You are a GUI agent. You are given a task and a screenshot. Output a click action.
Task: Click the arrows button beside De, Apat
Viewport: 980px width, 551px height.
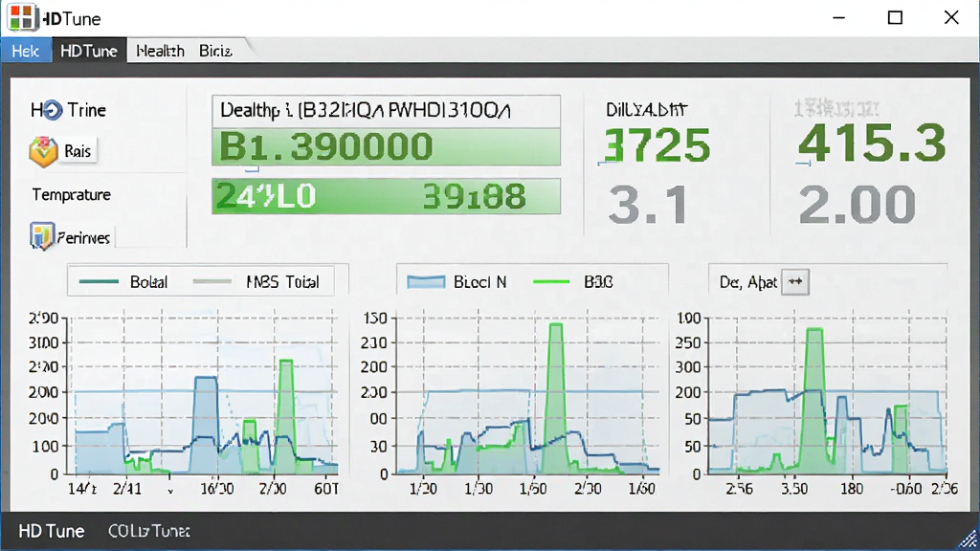[x=795, y=282]
